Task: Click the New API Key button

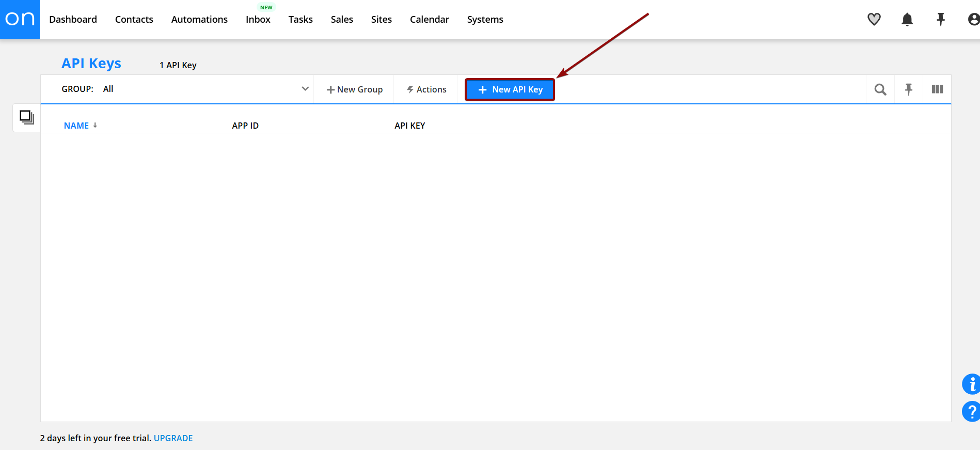Action: (x=510, y=89)
